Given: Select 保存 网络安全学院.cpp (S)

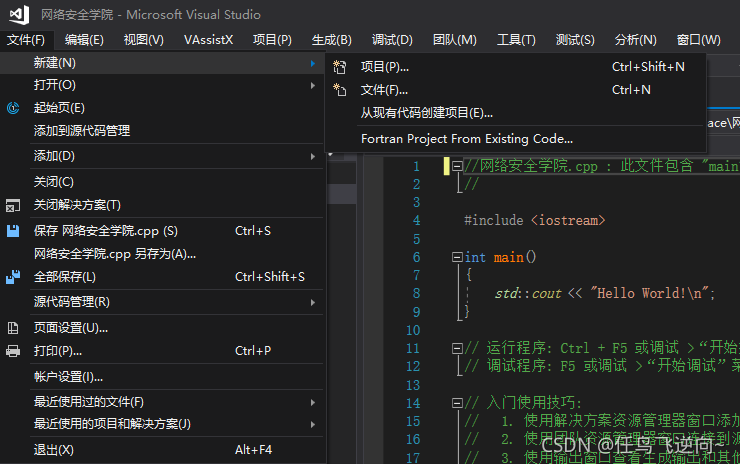Looking at the screenshot, I should point(162,231).
